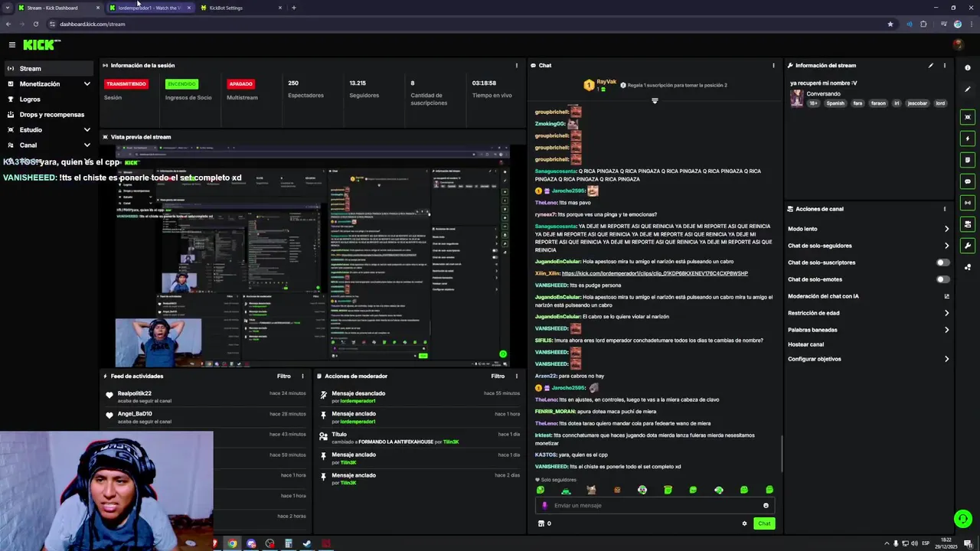The width and height of the screenshot is (980, 551).
Task: Click the APAGADO multistream badge
Action: [240, 83]
